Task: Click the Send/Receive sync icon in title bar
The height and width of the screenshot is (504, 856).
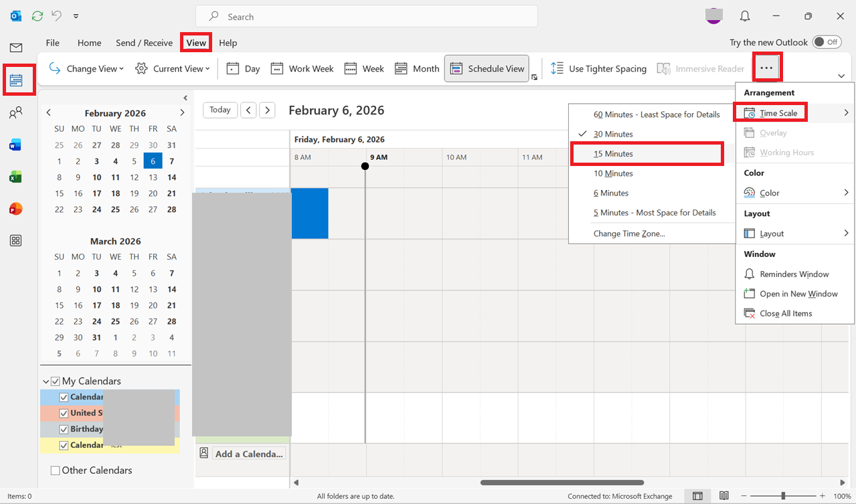Action: pos(37,16)
